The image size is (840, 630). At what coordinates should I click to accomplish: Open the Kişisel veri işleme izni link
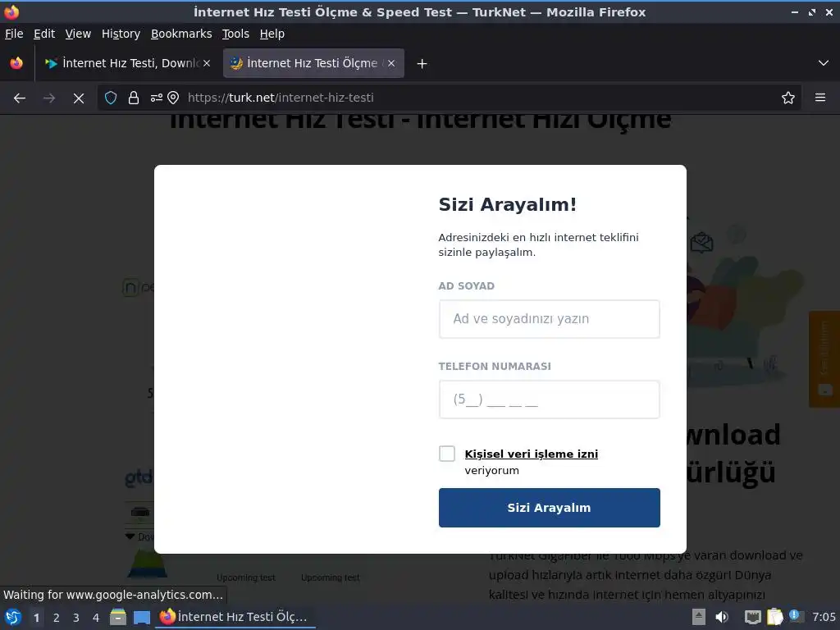(531, 454)
